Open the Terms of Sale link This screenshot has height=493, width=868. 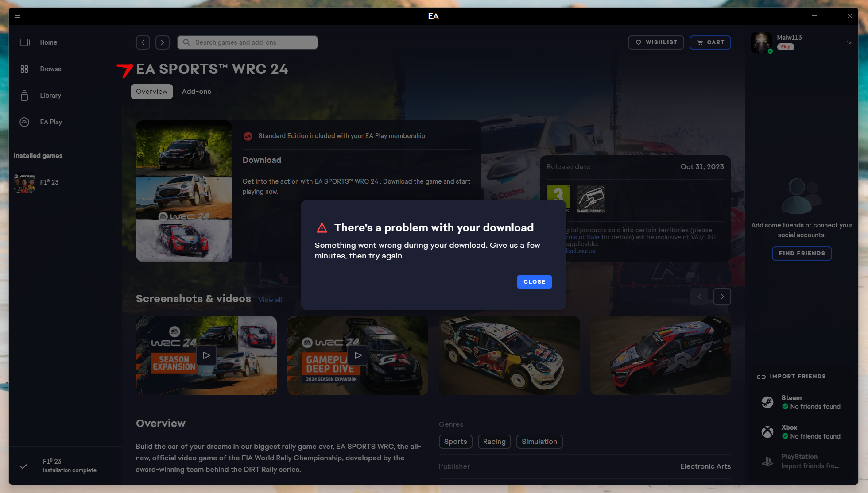(583, 237)
